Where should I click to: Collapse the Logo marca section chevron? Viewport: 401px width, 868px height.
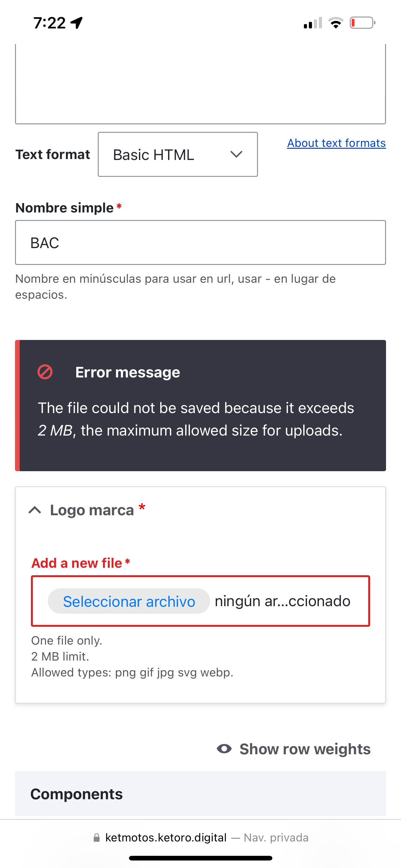point(35,510)
